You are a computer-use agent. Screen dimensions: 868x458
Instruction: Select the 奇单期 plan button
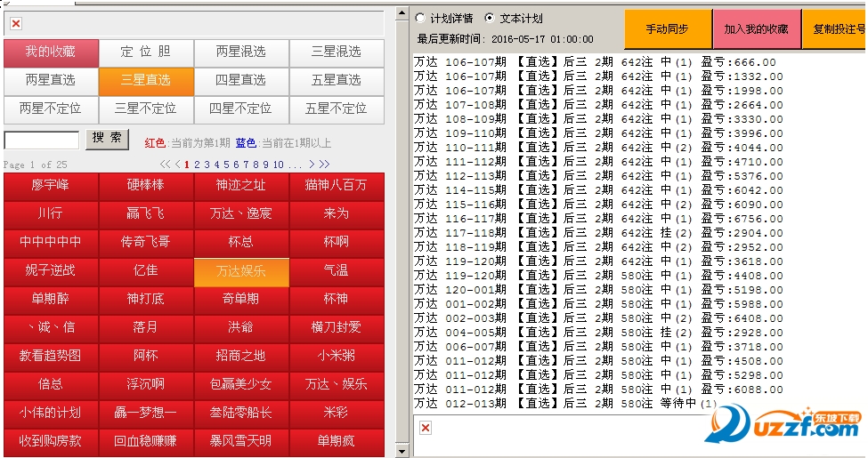click(x=241, y=299)
